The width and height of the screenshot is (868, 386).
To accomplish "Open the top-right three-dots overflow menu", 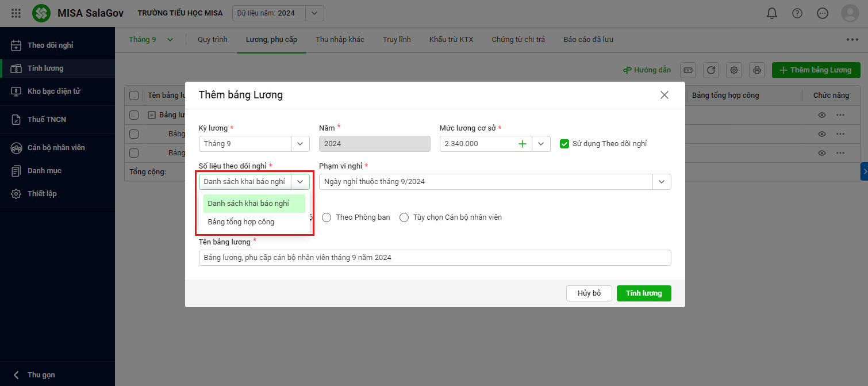I will tap(852, 40).
